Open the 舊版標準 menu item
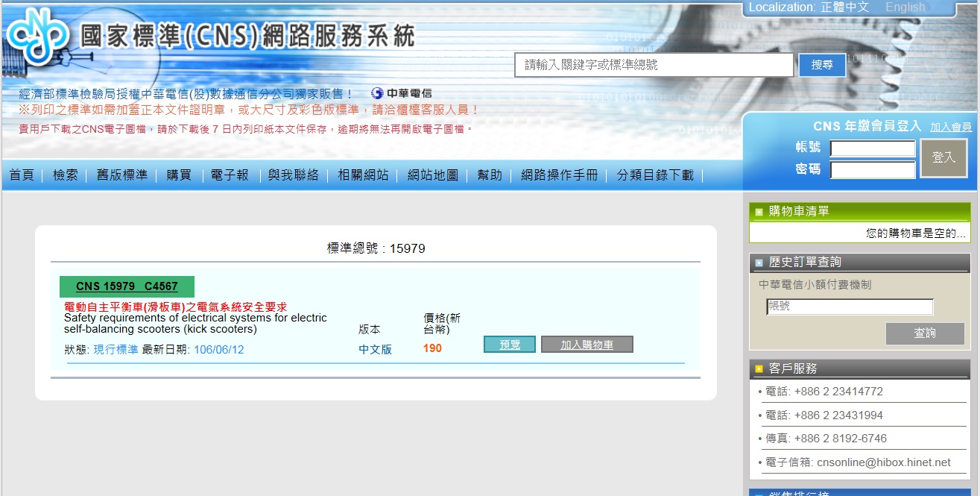 [124, 176]
